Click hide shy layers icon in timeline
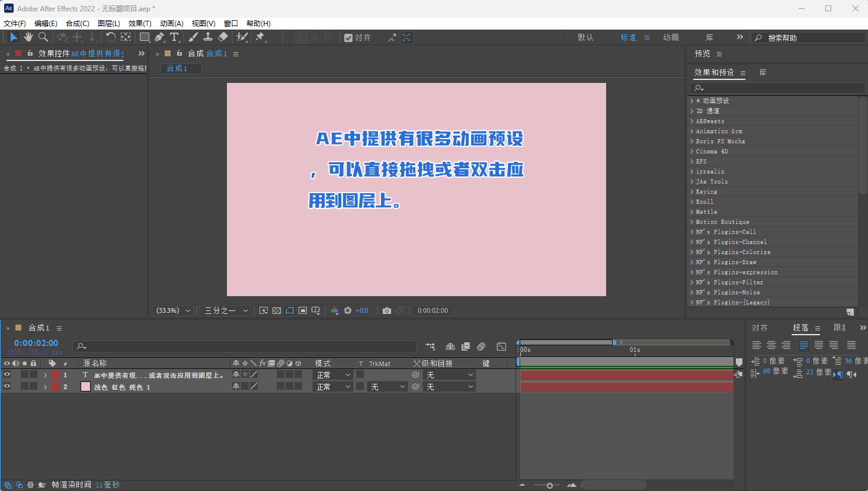The width and height of the screenshot is (868, 491). click(x=450, y=346)
